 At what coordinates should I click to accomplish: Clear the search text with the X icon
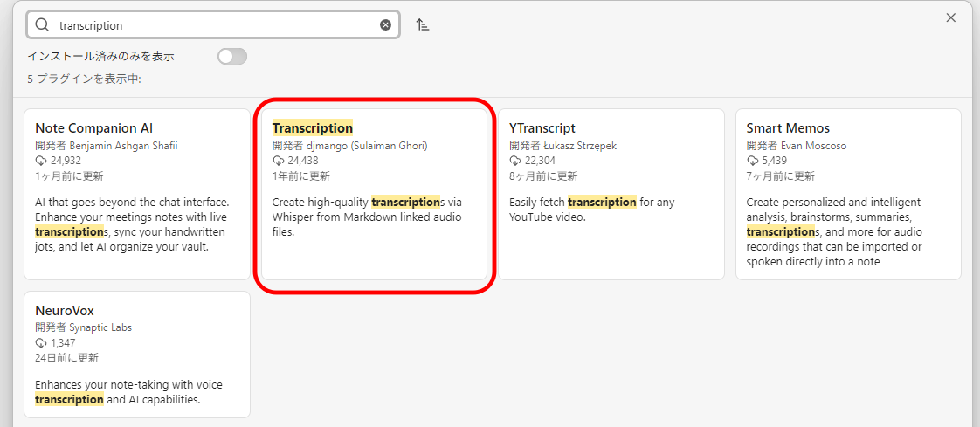click(386, 25)
